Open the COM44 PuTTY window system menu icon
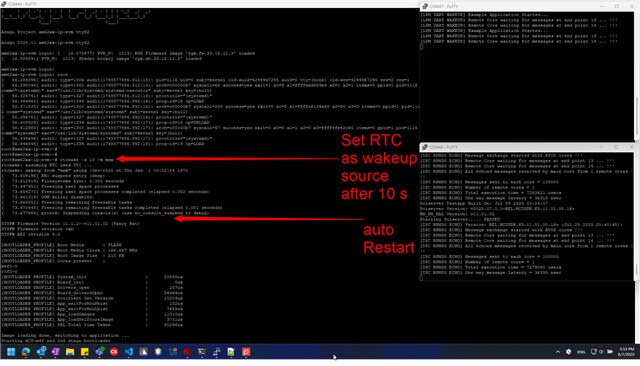 click(4, 4)
